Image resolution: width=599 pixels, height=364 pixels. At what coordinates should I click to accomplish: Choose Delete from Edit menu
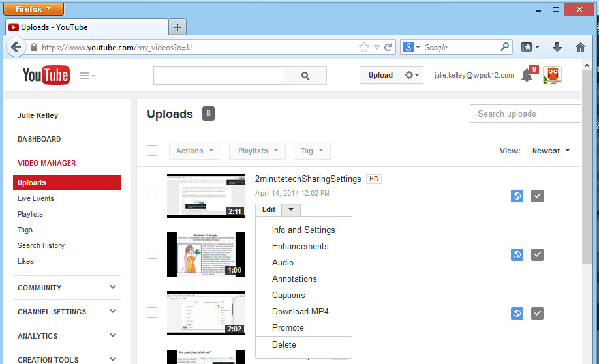pos(303,345)
